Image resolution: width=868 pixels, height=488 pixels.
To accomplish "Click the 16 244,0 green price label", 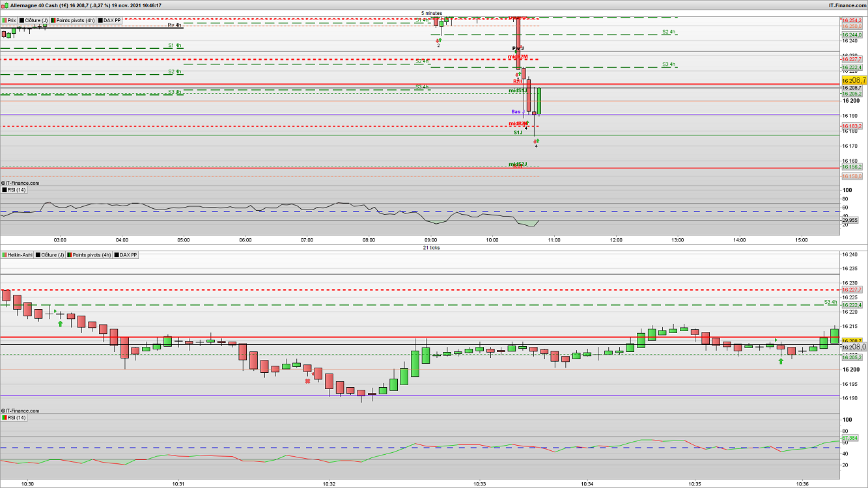I will tap(852, 34).
